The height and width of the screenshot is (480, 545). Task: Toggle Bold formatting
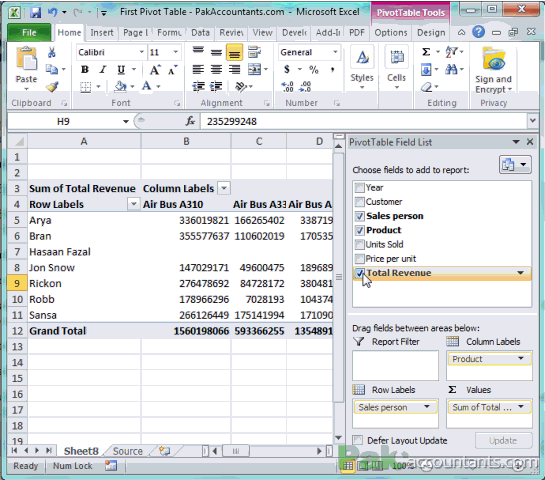click(x=84, y=70)
